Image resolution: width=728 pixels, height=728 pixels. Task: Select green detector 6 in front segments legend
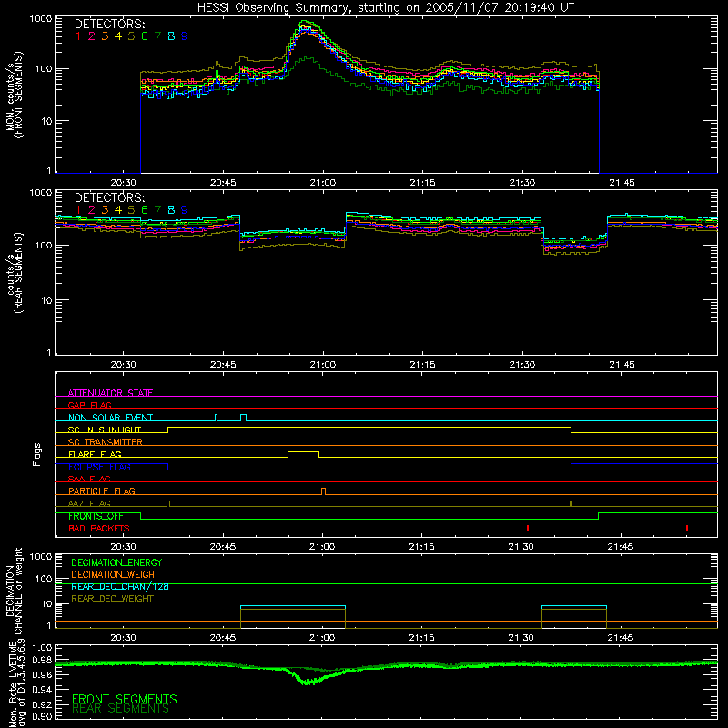[145, 36]
